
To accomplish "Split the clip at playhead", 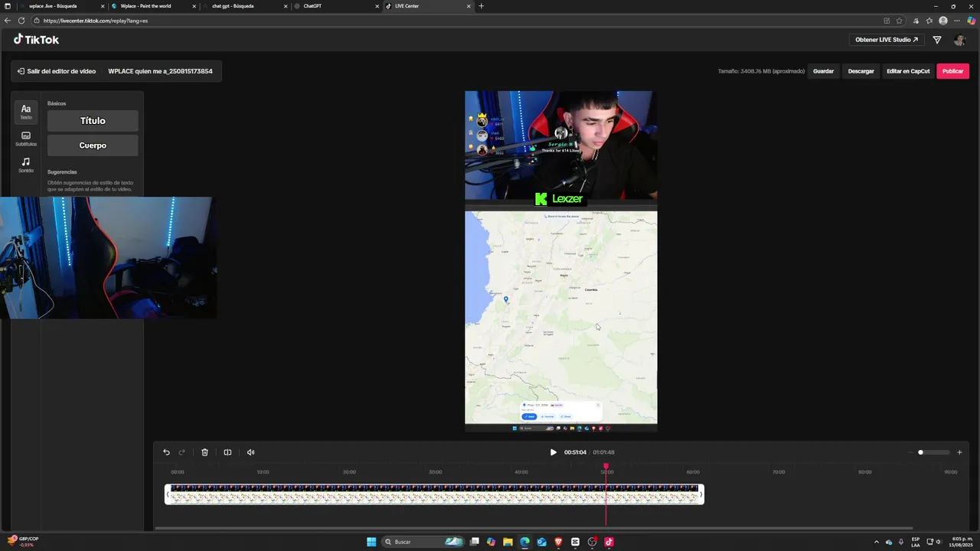I will 227,452.
